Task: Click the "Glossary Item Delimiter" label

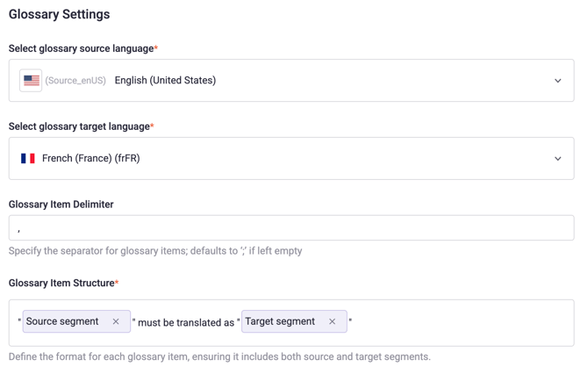Action: pyautogui.click(x=61, y=205)
